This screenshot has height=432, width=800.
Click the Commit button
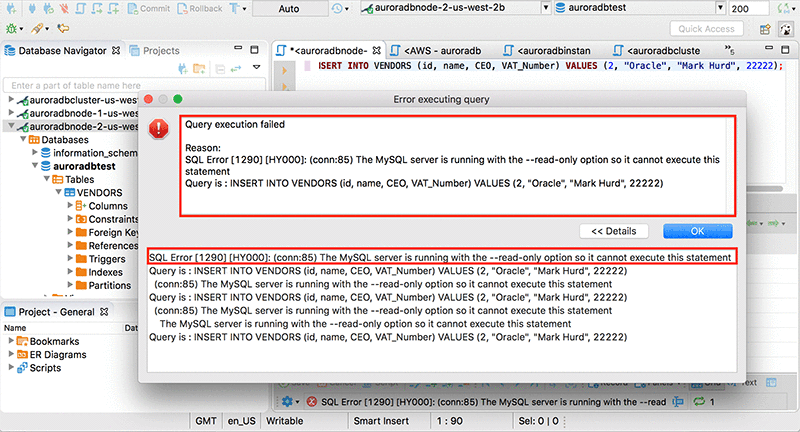pos(148,8)
